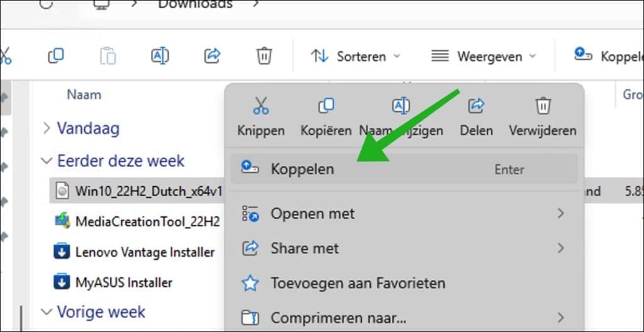Image resolution: width=644 pixels, height=332 pixels.
Task: Expand the Vandaag group
Action: point(47,128)
